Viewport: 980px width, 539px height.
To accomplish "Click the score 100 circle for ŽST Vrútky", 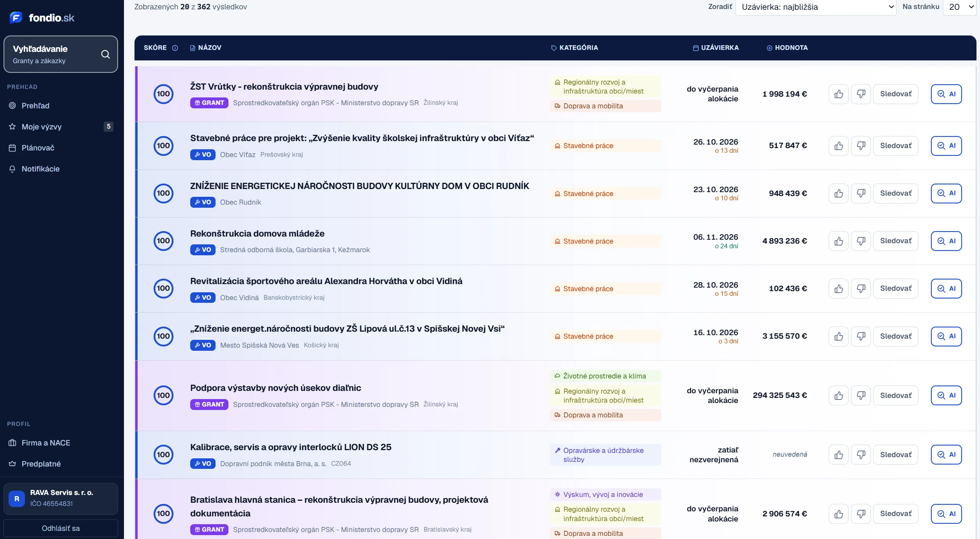I will pyautogui.click(x=163, y=94).
